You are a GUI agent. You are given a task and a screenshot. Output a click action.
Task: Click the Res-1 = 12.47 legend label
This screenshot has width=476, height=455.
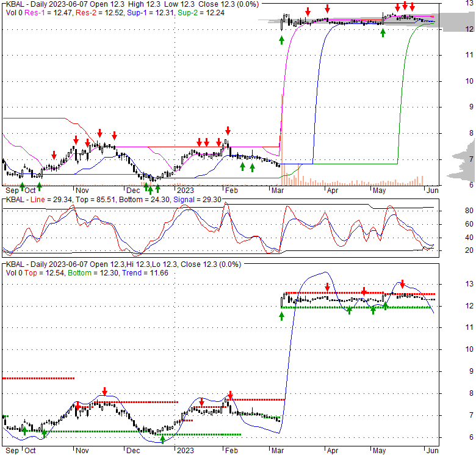tap(49, 13)
